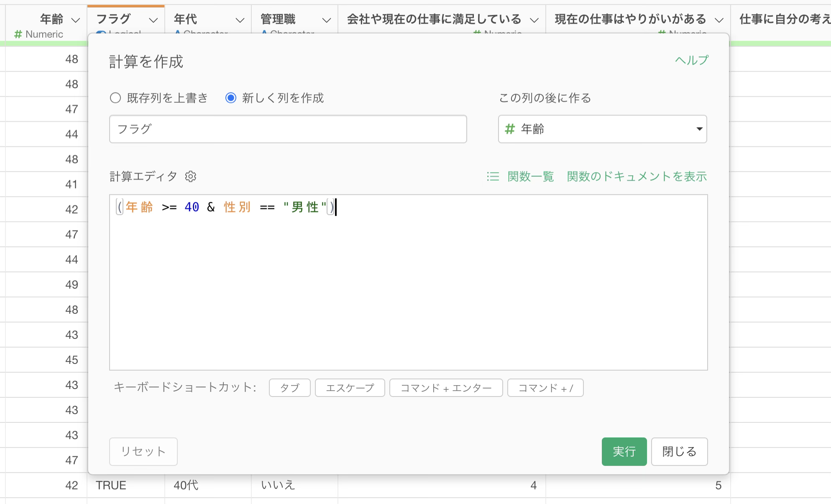Click the function list (関数一覧) icon
The width and height of the screenshot is (831, 504).
coord(493,177)
